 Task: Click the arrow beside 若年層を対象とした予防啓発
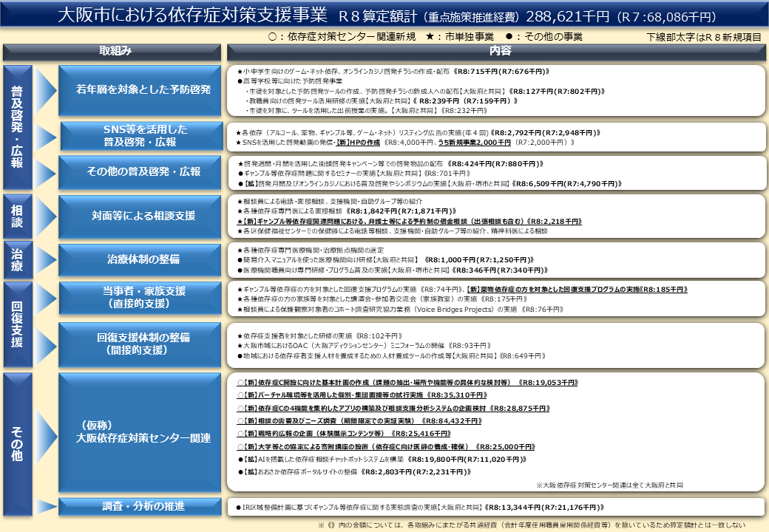coord(47,90)
